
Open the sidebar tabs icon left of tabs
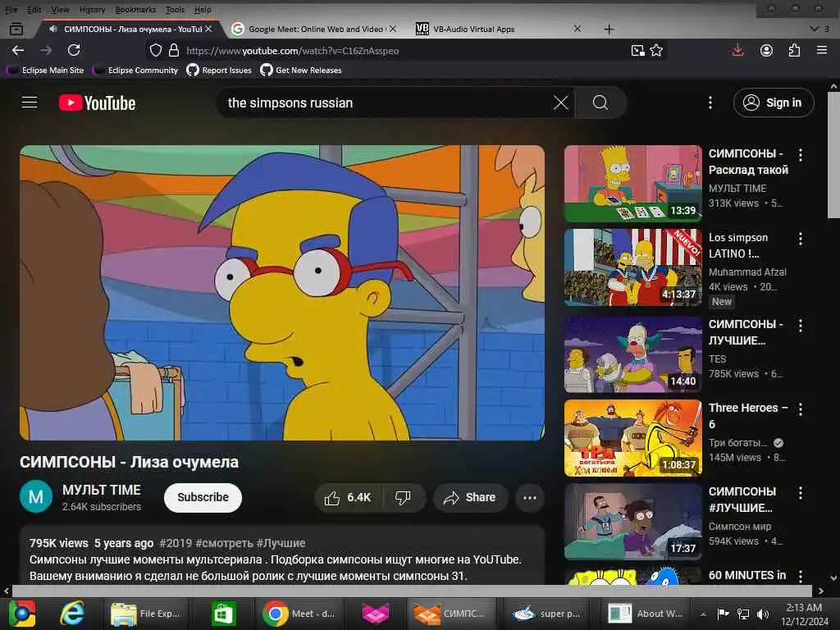16,29
